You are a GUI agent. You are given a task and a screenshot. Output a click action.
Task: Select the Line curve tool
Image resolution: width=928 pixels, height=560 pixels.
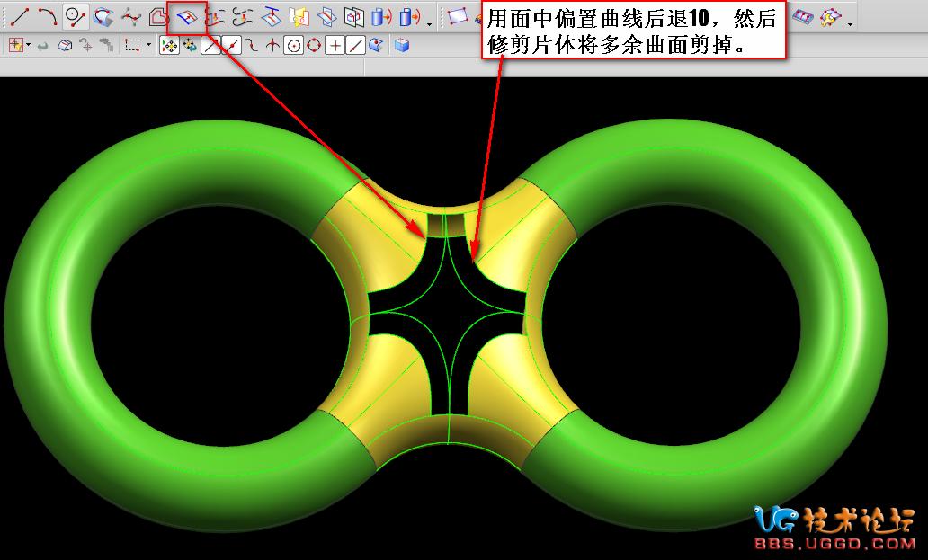pos(20,16)
